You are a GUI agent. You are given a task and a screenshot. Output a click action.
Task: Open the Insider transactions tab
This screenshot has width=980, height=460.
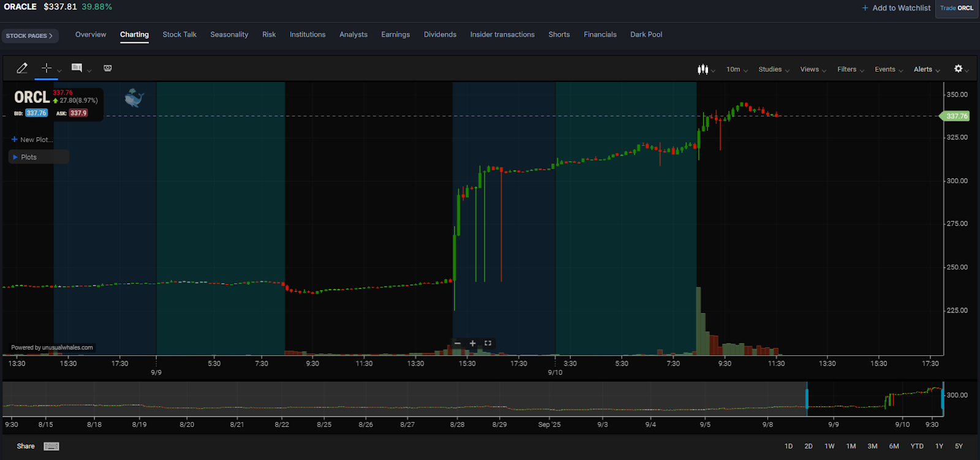(x=502, y=34)
